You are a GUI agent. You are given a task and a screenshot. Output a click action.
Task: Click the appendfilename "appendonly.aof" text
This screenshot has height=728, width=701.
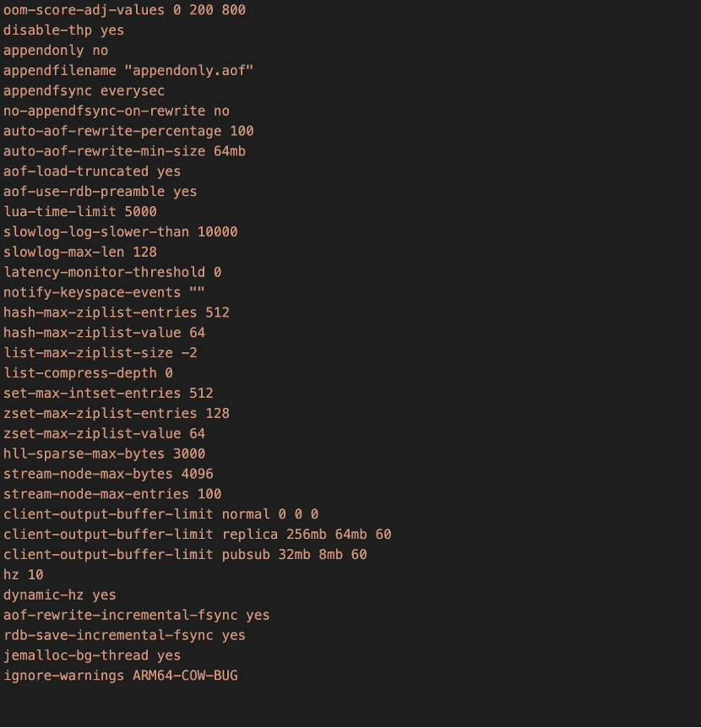click(x=128, y=71)
